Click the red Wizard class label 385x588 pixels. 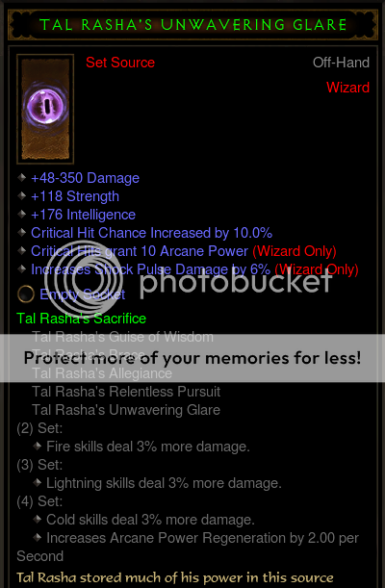pyautogui.click(x=347, y=88)
